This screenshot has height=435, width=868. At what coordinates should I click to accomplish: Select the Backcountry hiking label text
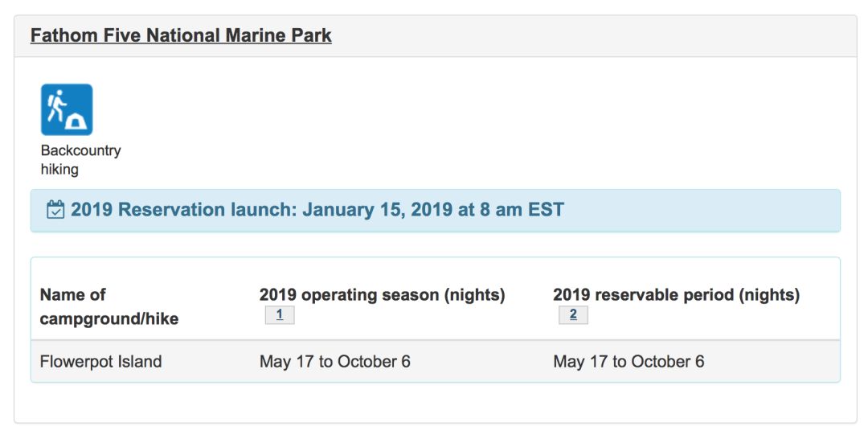pyautogui.click(x=81, y=159)
